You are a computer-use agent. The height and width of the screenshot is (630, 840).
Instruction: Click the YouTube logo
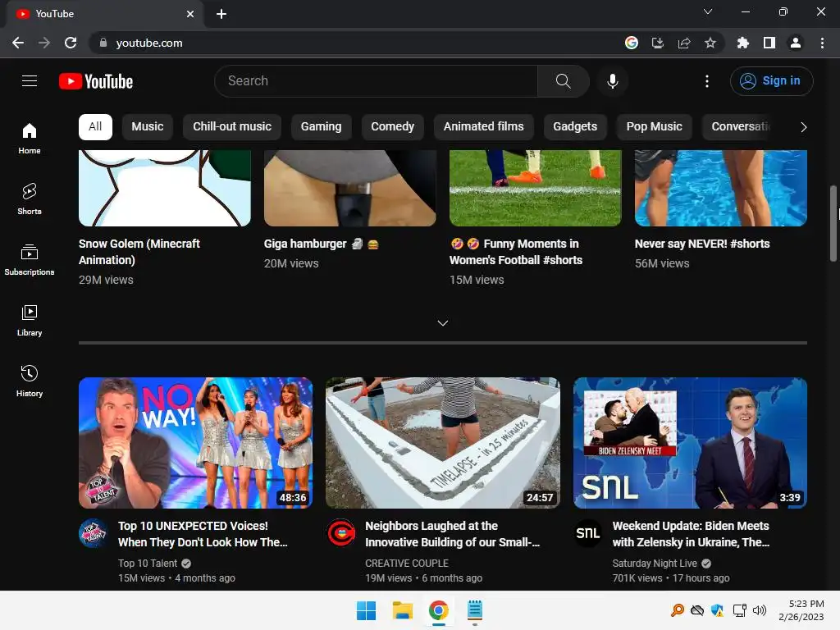click(96, 81)
